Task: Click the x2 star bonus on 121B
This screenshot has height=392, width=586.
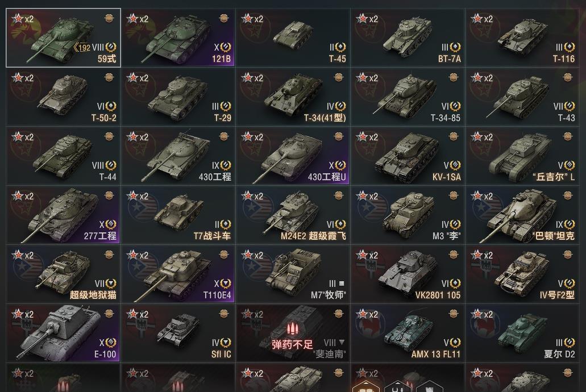Action: point(138,19)
